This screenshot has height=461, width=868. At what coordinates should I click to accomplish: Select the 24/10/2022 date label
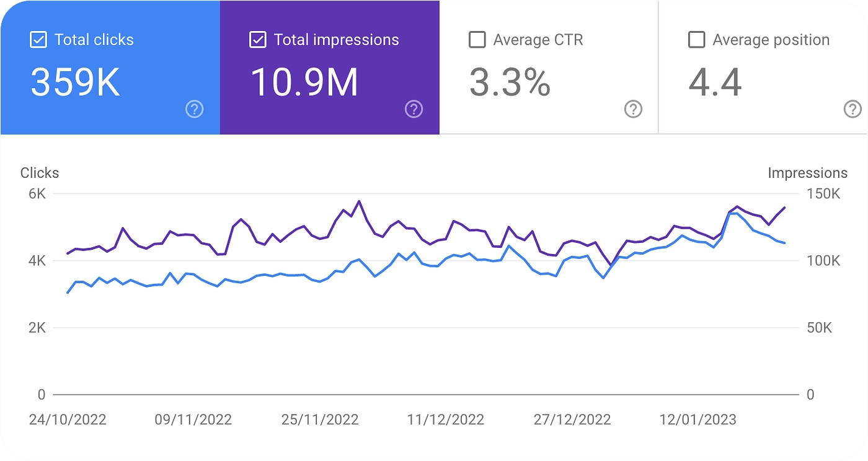(x=68, y=419)
